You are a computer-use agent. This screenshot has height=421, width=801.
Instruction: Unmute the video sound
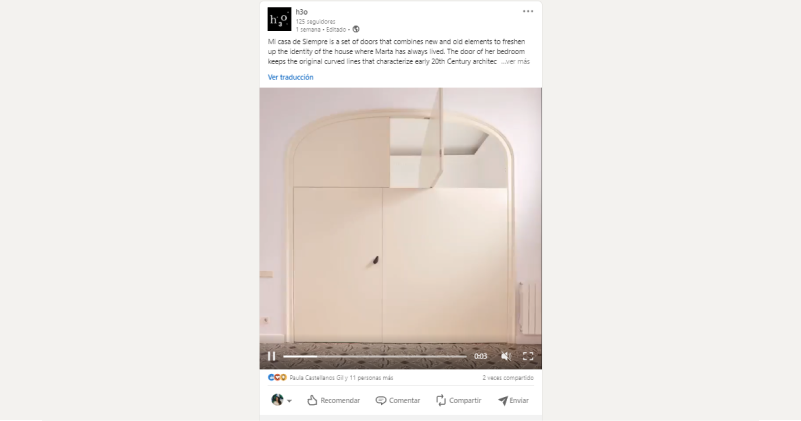click(506, 356)
